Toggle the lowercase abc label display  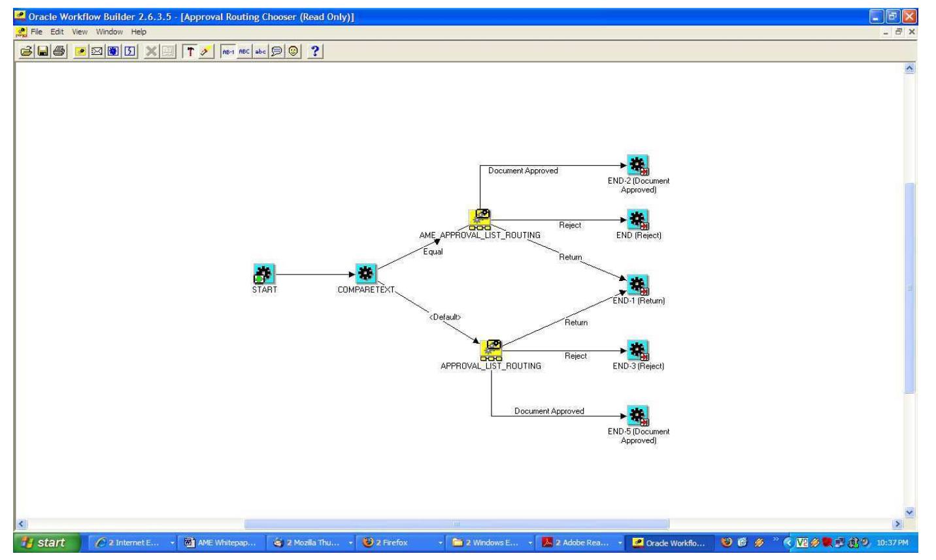pos(260,52)
